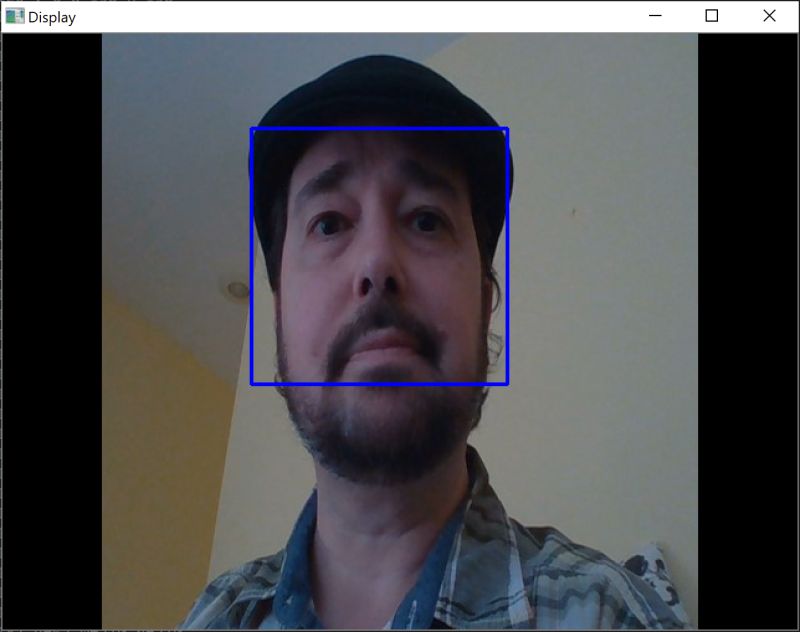800x632 pixels.
Task: Minimize the Display window
Action: [653, 16]
